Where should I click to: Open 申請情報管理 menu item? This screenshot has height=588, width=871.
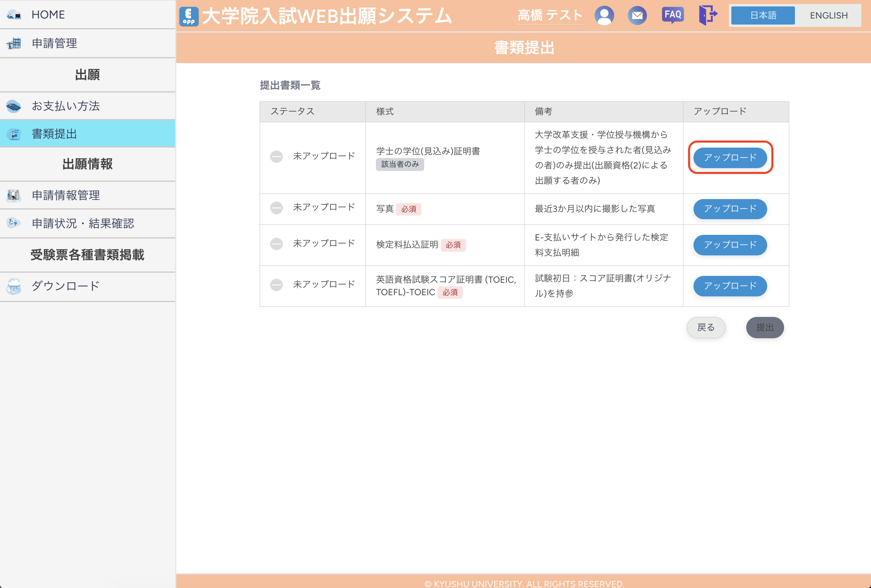pos(66,195)
